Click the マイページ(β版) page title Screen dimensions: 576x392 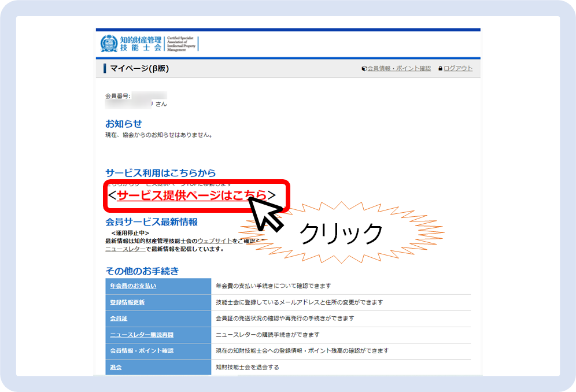139,69
